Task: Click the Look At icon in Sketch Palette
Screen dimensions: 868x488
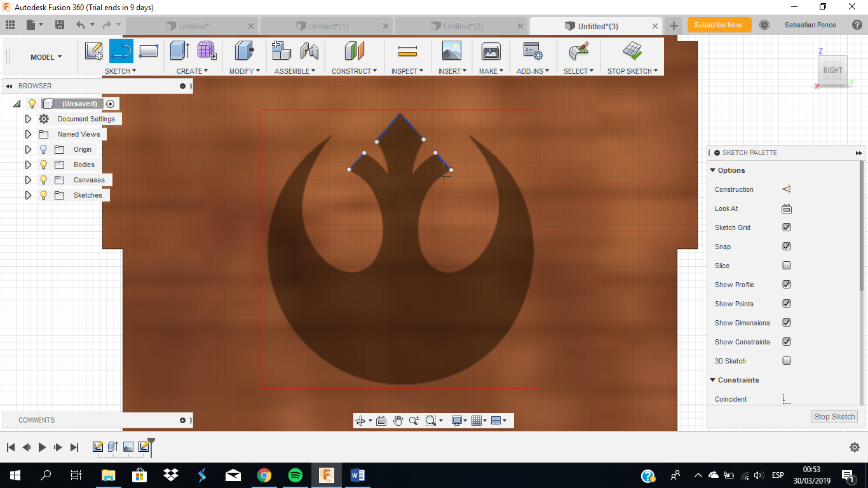Action: [787, 208]
